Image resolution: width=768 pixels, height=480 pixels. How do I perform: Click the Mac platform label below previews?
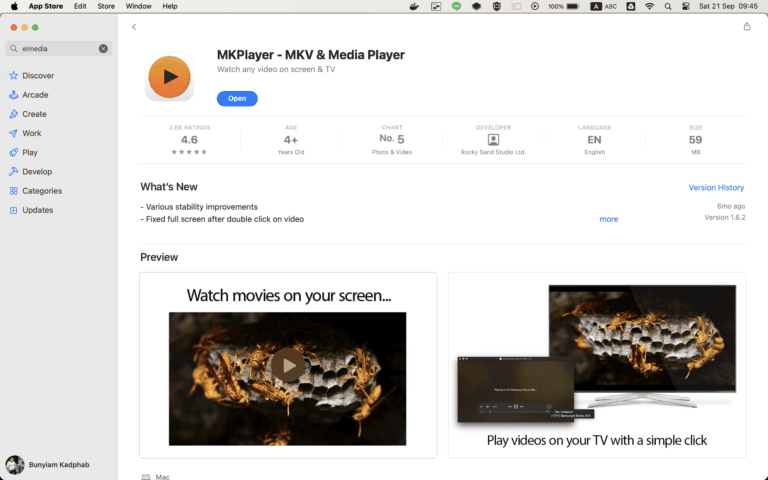162,477
